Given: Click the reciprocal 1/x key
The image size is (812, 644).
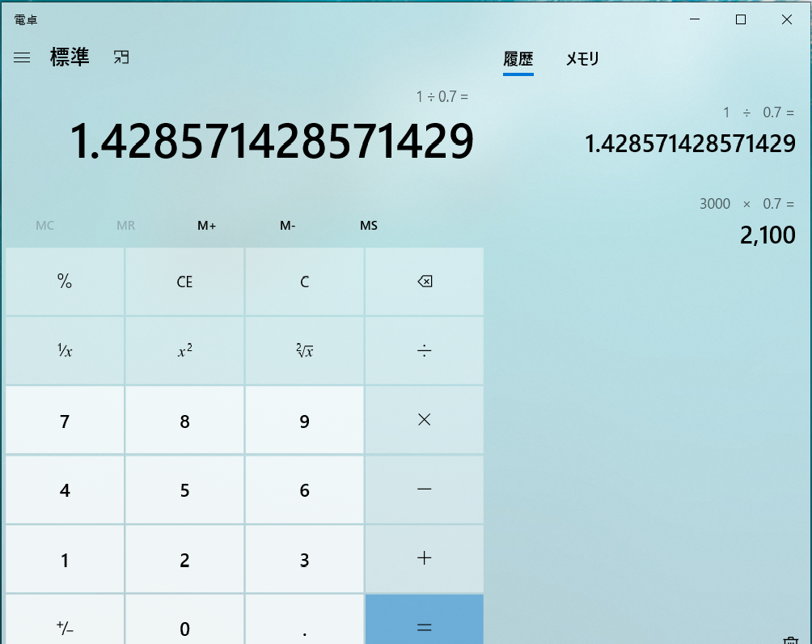Looking at the screenshot, I should 65,351.
